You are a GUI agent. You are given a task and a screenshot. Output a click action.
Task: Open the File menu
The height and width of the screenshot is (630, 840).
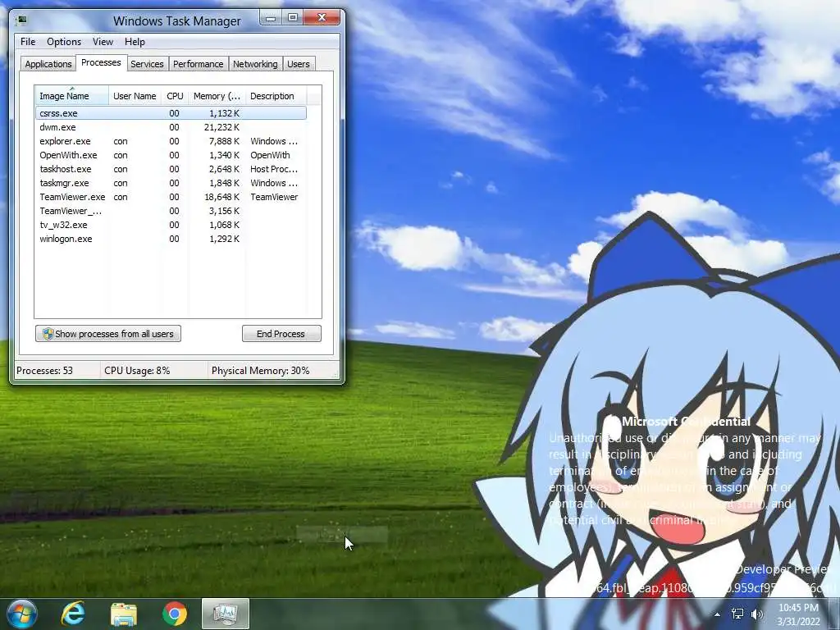28,41
